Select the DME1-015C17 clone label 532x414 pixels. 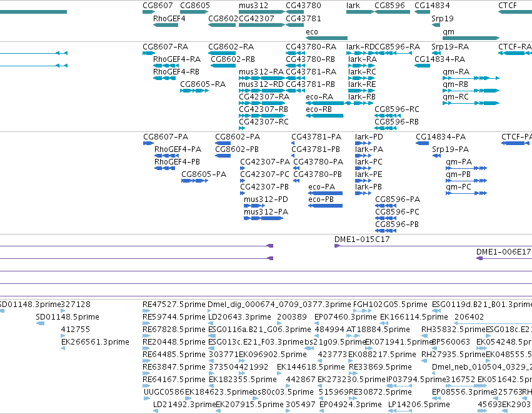coord(362,240)
